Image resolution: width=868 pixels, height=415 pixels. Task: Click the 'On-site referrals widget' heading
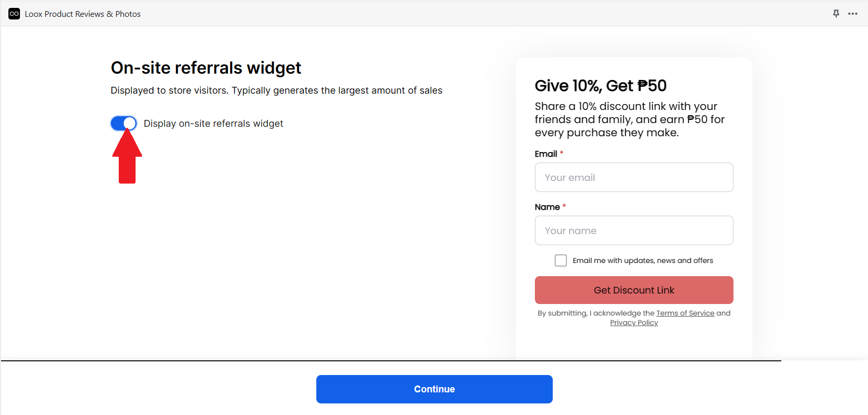(x=206, y=68)
